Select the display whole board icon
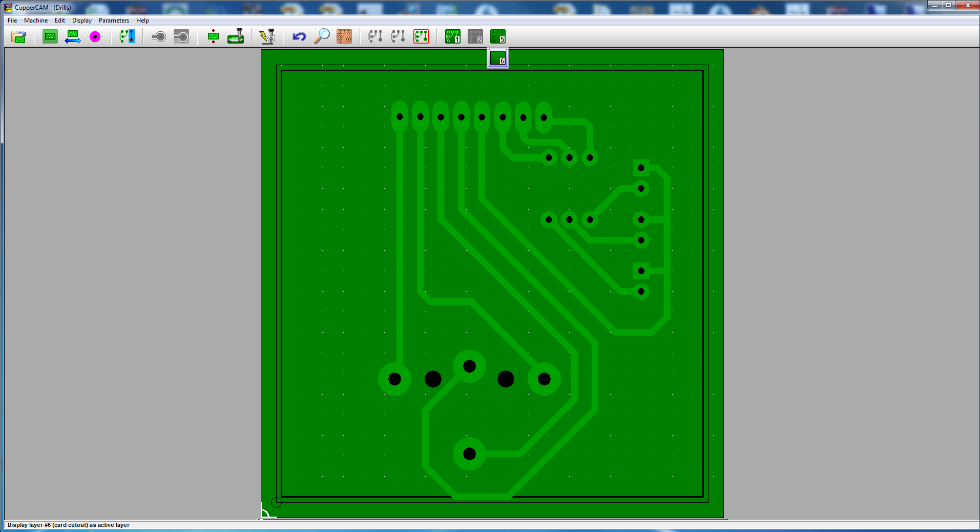The width and height of the screenshot is (980, 532). click(x=50, y=36)
